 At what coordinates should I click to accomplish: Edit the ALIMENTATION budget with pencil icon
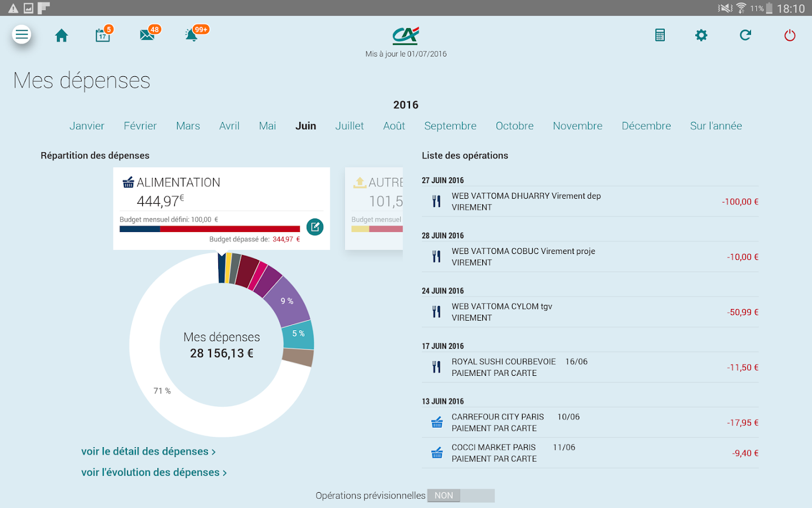[315, 227]
